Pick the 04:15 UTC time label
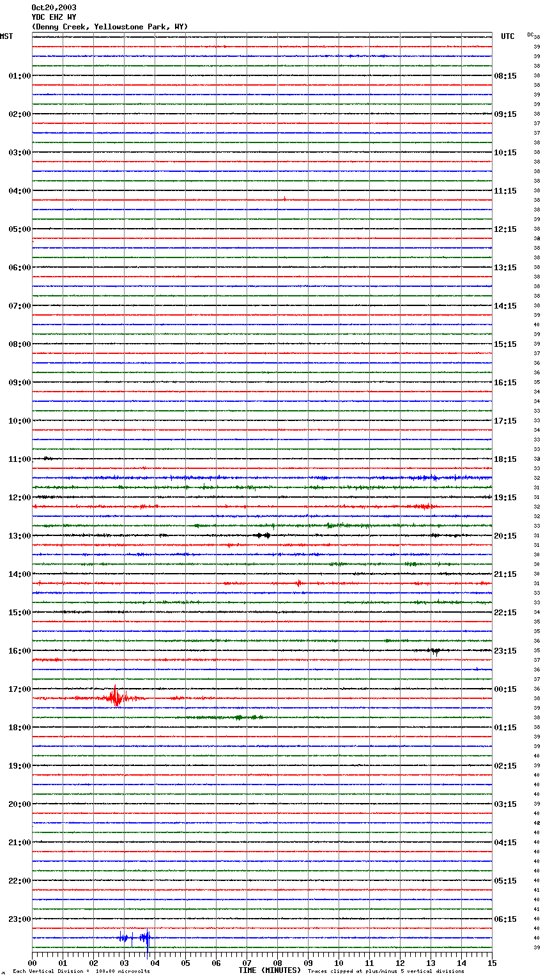This screenshot has width=543, height=980. (x=505, y=843)
